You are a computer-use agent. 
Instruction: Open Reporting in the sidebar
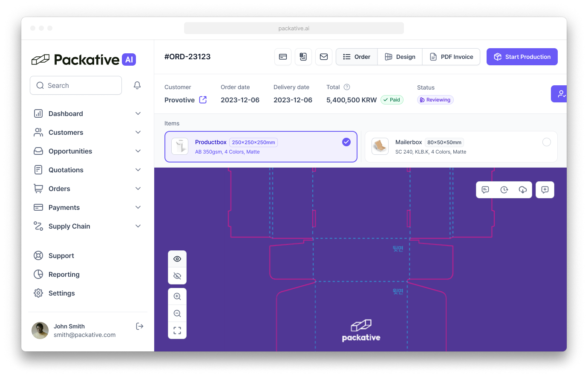[88, 274]
